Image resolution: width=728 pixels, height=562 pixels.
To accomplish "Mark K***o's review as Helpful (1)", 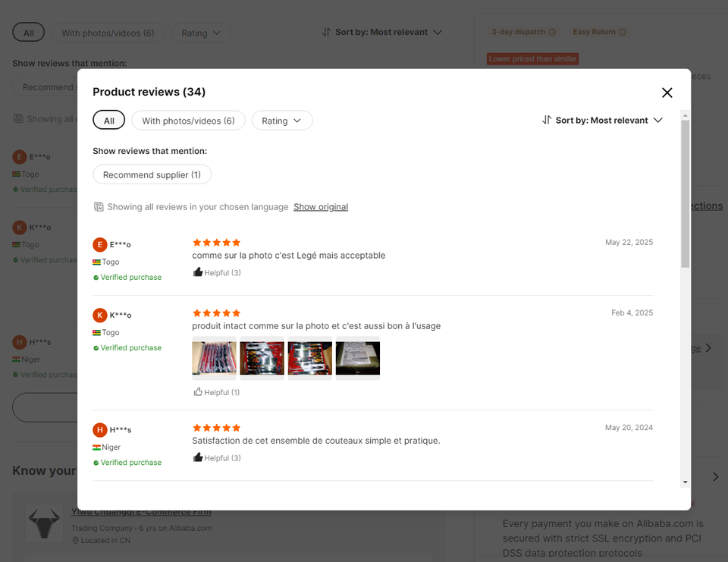I will click(216, 392).
